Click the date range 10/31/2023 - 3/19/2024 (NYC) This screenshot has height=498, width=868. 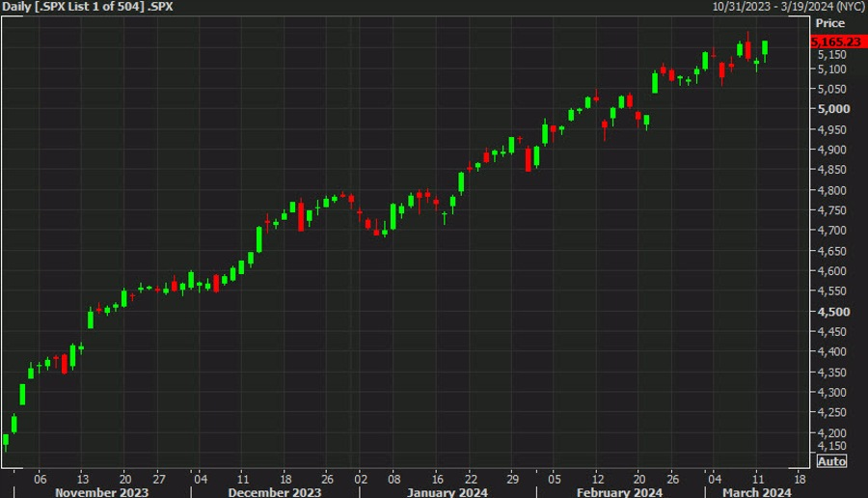[x=789, y=7]
